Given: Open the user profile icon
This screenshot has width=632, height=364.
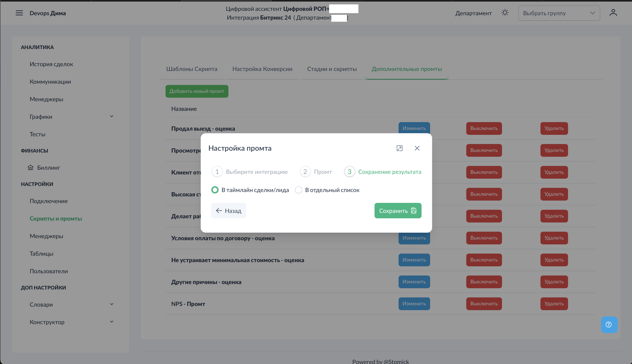Looking at the screenshot, I should (x=613, y=13).
